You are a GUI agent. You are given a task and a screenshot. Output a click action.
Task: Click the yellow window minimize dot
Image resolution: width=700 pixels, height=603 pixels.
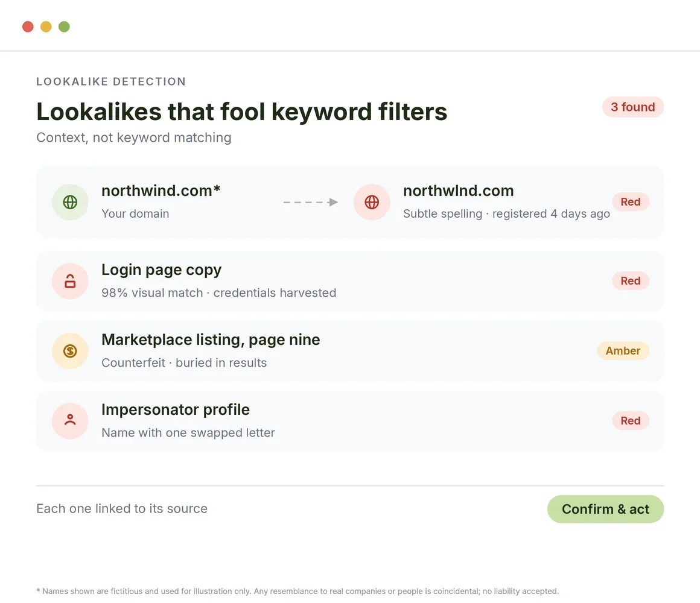click(46, 27)
